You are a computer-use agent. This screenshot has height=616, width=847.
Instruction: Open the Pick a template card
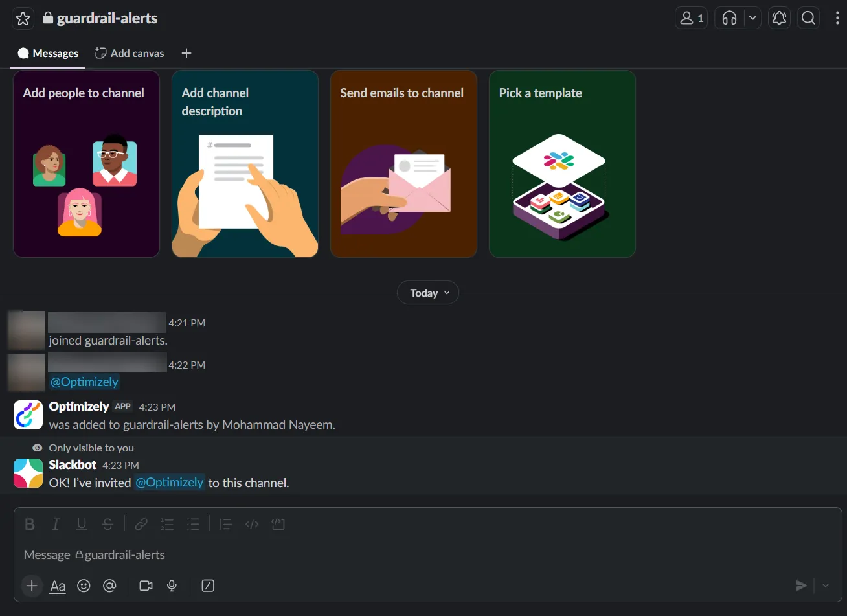point(562,164)
